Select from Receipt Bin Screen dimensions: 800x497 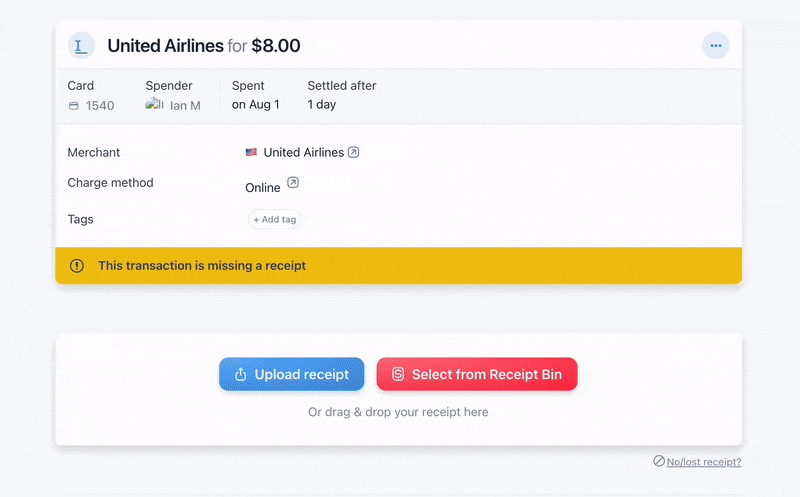[477, 374]
